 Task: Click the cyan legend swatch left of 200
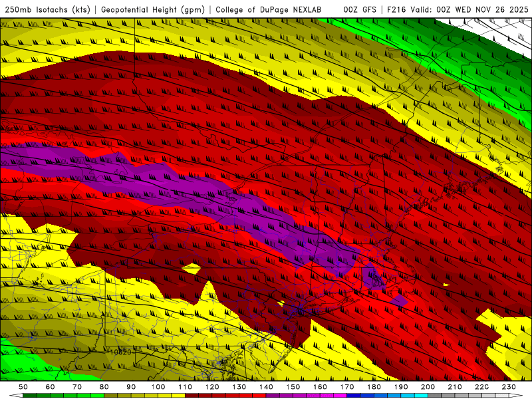pos(421,395)
